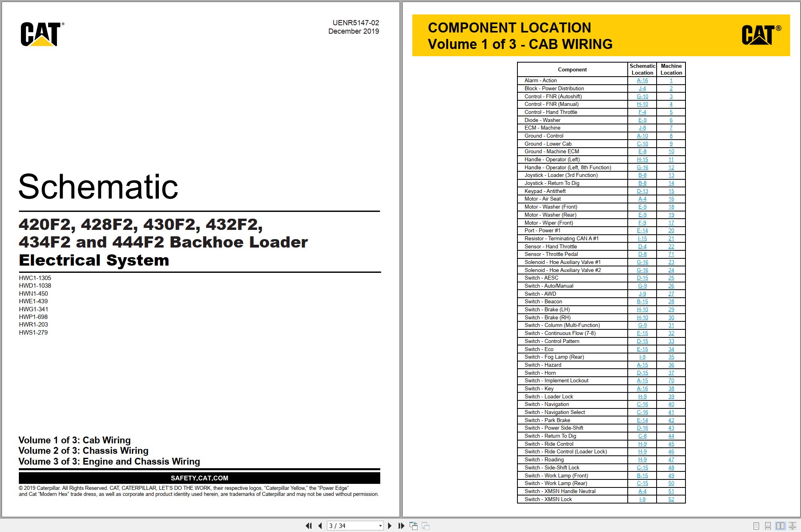Switch to single page view

(x=756, y=526)
